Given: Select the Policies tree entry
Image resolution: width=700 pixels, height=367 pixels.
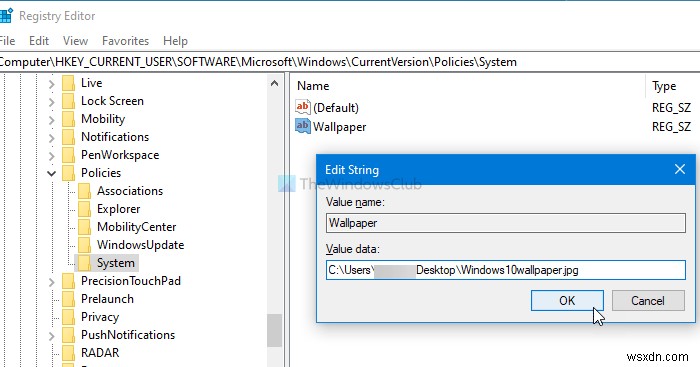Looking at the screenshot, I should click(101, 173).
